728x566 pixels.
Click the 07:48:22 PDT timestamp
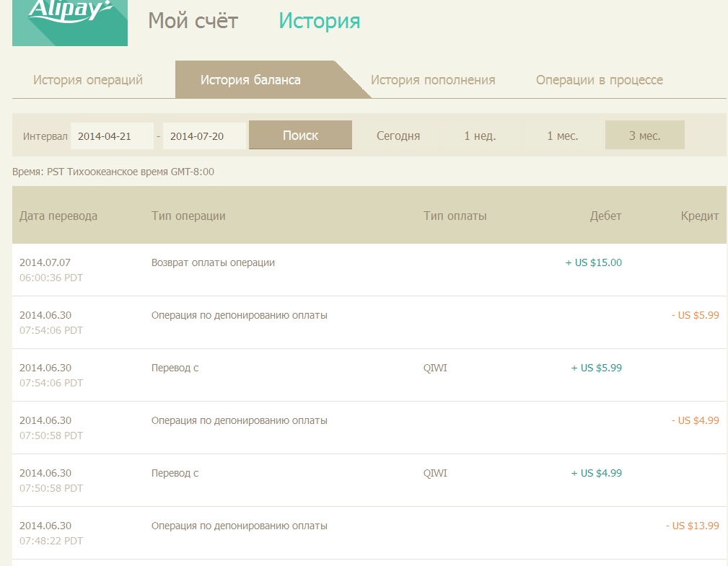[51, 541]
